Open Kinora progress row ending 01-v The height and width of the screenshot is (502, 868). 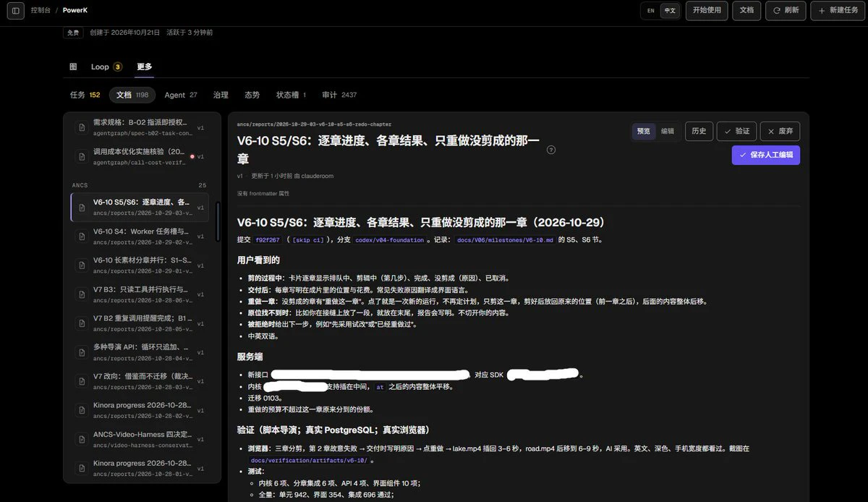point(139,468)
